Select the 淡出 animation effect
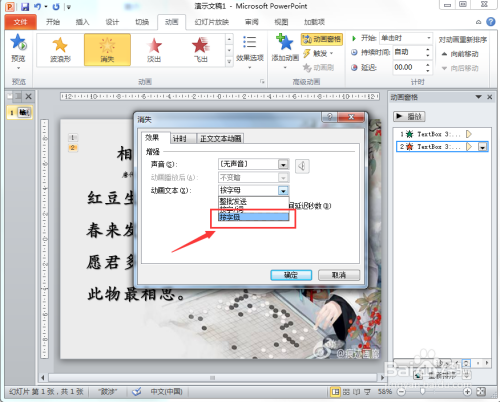This screenshot has width=500, height=402. tap(154, 50)
